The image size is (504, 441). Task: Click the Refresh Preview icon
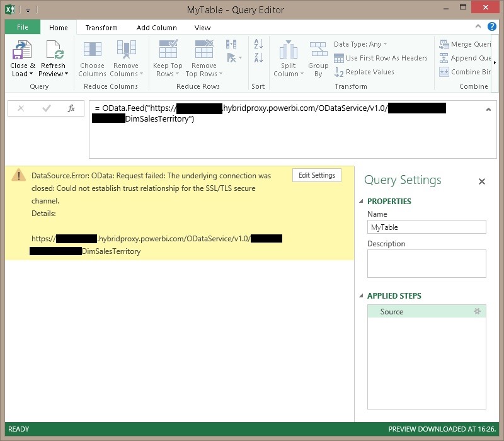pos(54,50)
